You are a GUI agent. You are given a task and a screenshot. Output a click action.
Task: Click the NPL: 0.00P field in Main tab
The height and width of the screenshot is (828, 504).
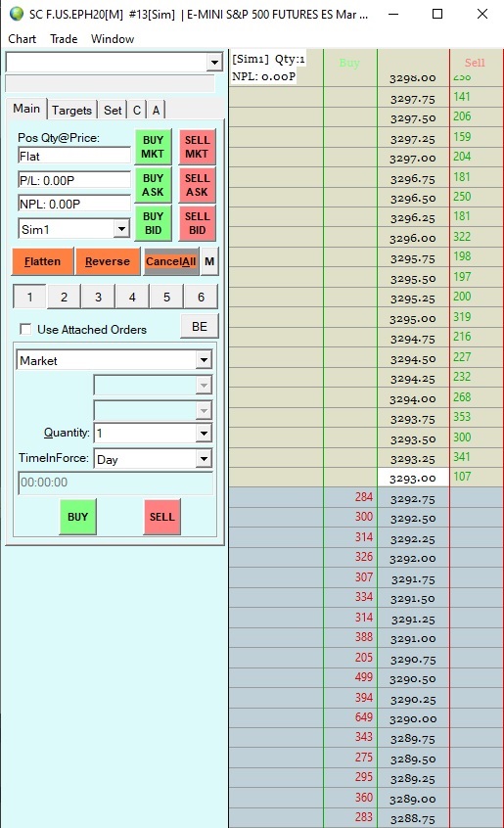click(74, 204)
